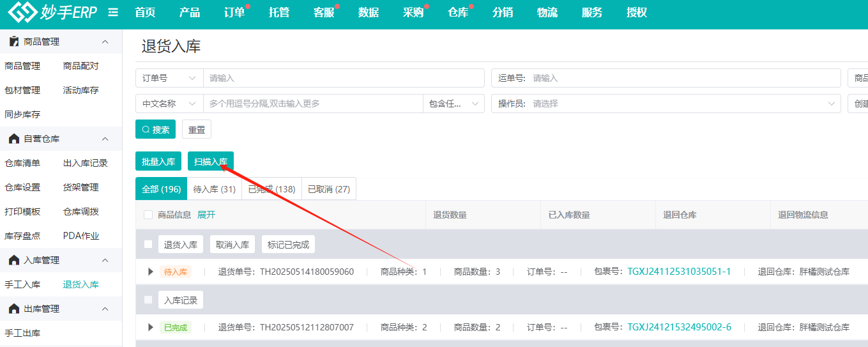Image resolution: width=868 pixels, height=347 pixels.
Task: Tick checkbox beside 入库记录 row button
Action: [x=148, y=300]
